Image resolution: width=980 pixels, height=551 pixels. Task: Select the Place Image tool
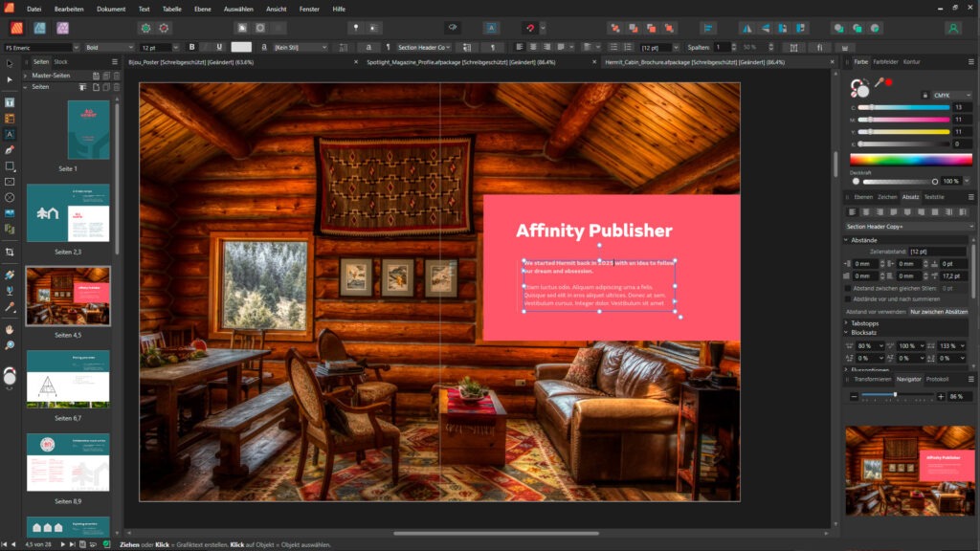click(10, 213)
